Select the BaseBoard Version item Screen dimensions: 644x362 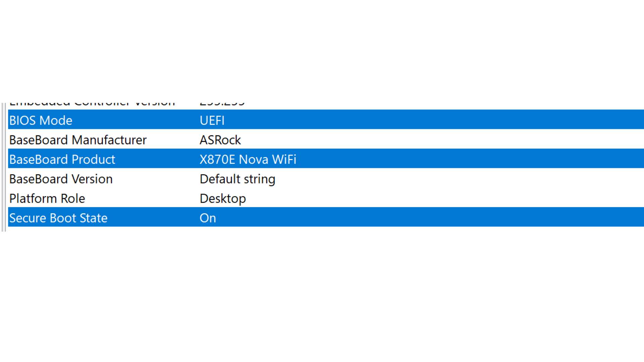point(61,179)
